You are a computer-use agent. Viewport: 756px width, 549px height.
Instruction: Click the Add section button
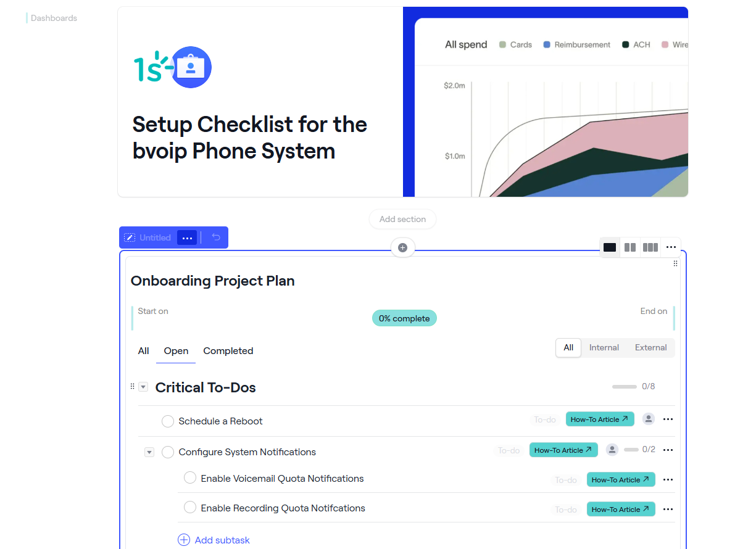point(402,219)
